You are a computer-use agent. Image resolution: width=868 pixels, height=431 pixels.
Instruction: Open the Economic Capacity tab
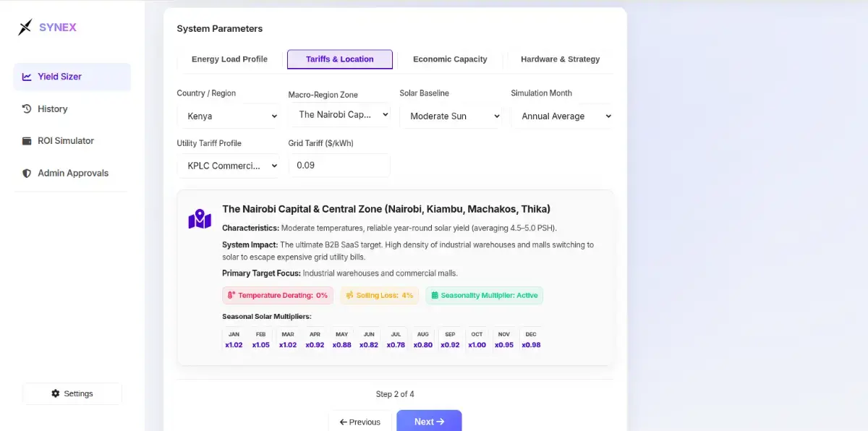(x=450, y=59)
